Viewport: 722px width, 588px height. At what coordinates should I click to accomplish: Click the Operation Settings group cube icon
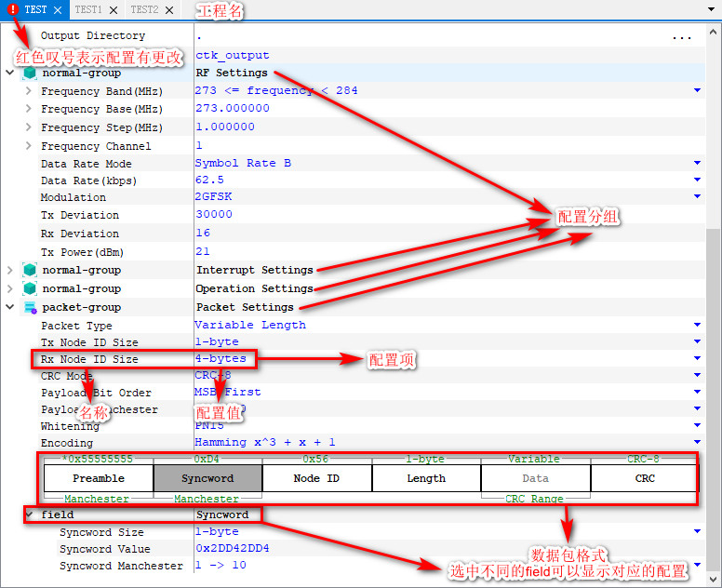[x=30, y=288]
